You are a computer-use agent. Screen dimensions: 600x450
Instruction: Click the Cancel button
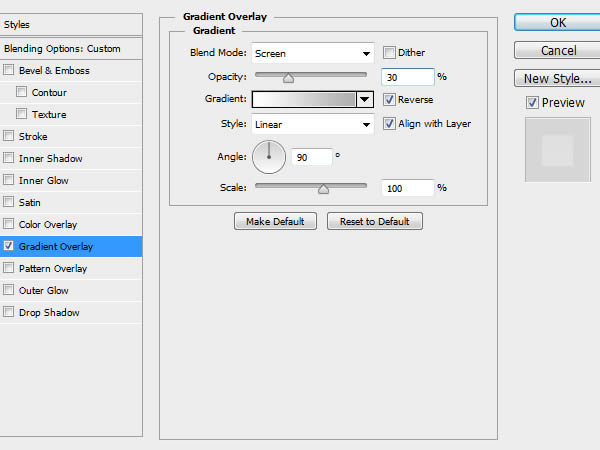(x=557, y=51)
